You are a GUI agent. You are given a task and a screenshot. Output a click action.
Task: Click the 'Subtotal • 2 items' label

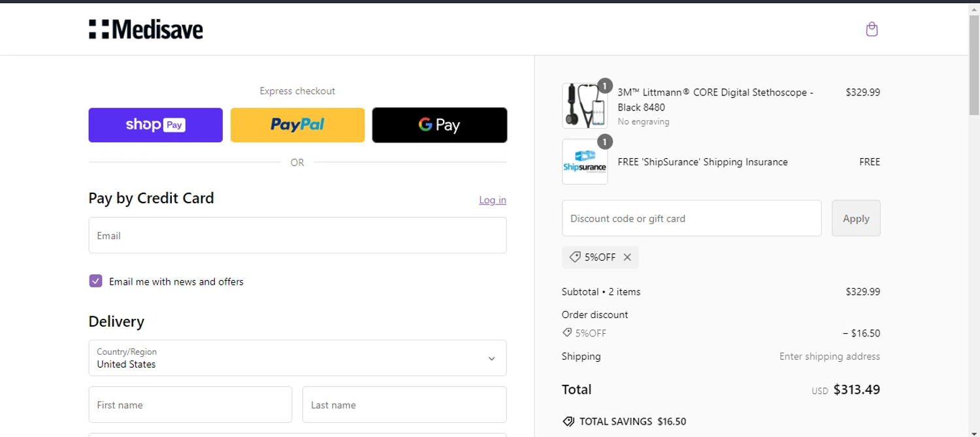tap(601, 292)
